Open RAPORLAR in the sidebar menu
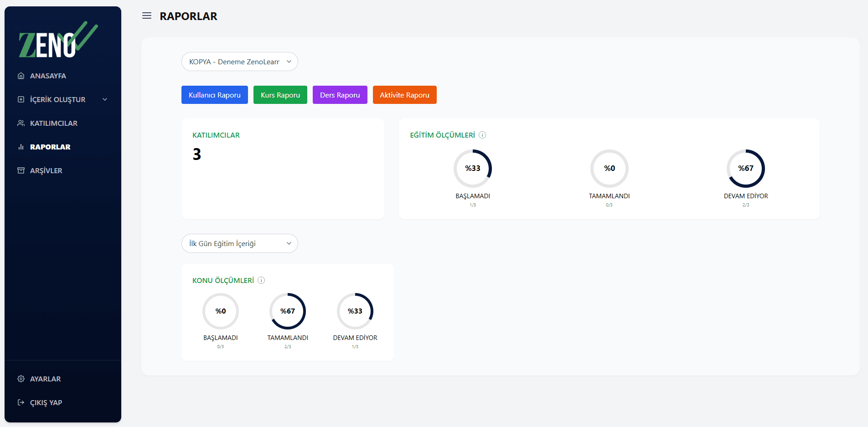Image resolution: width=868 pixels, height=427 pixels. (x=50, y=147)
